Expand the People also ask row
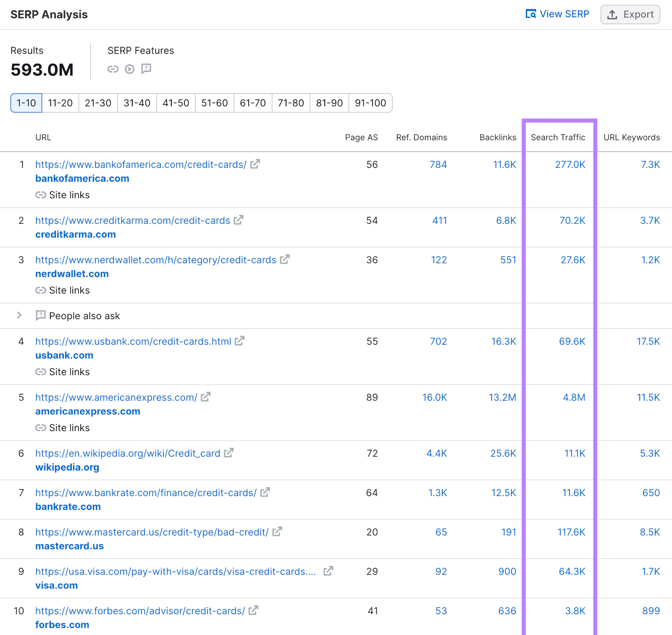 coord(19,316)
